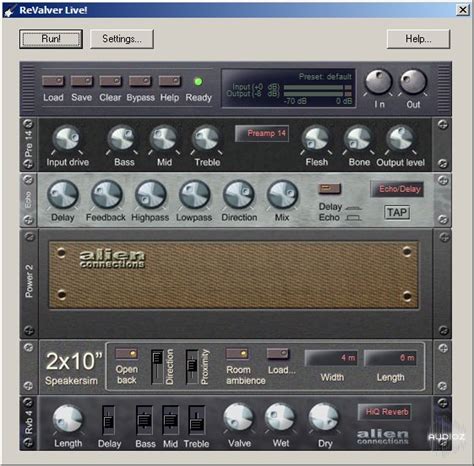The height and width of the screenshot is (466, 474).
Task: Open the Settings... dialog
Action: coord(122,39)
